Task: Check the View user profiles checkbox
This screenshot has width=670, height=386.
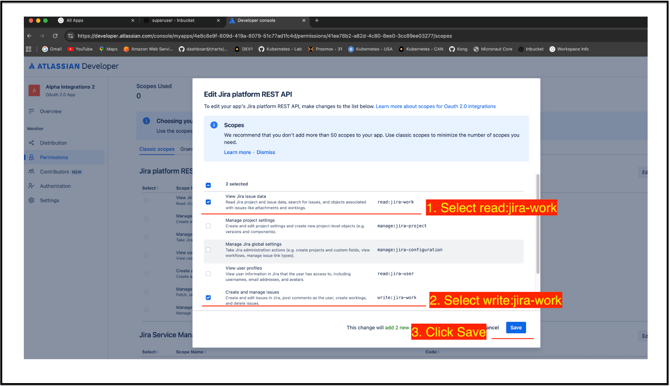Action: pyautogui.click(x=208, y=274)
